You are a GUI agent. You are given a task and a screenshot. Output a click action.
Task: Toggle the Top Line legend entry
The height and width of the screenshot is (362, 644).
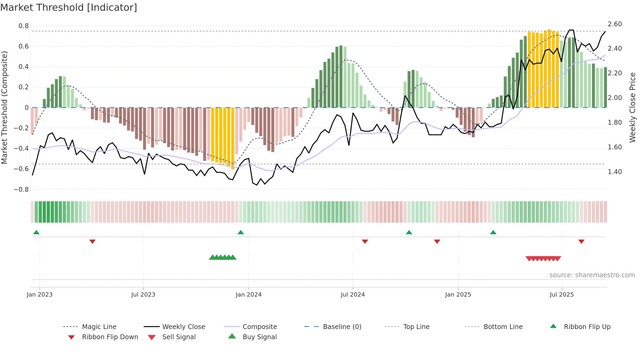pyautogui.click(x=407, y=327)
